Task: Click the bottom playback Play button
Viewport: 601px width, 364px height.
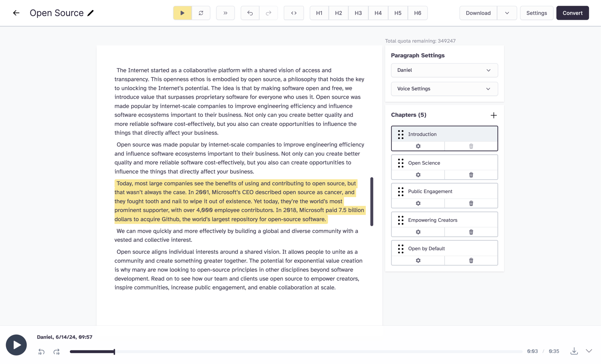Action: pyautogui.click(x=16, y=345)
